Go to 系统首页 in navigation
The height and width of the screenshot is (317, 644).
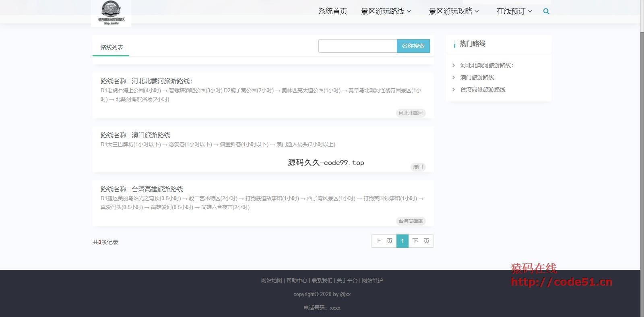[x=332, y=11]
